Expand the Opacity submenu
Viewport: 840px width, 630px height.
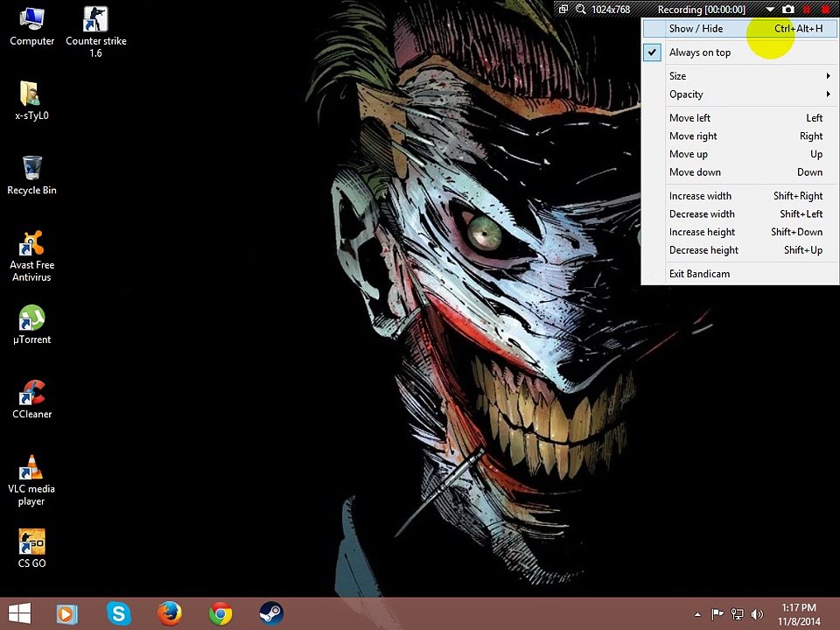[740, 94]
